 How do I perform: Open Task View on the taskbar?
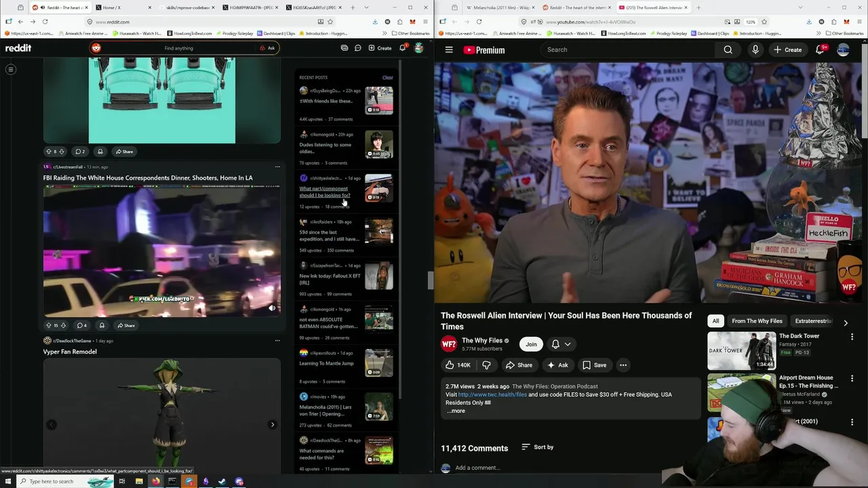point(122,481)
